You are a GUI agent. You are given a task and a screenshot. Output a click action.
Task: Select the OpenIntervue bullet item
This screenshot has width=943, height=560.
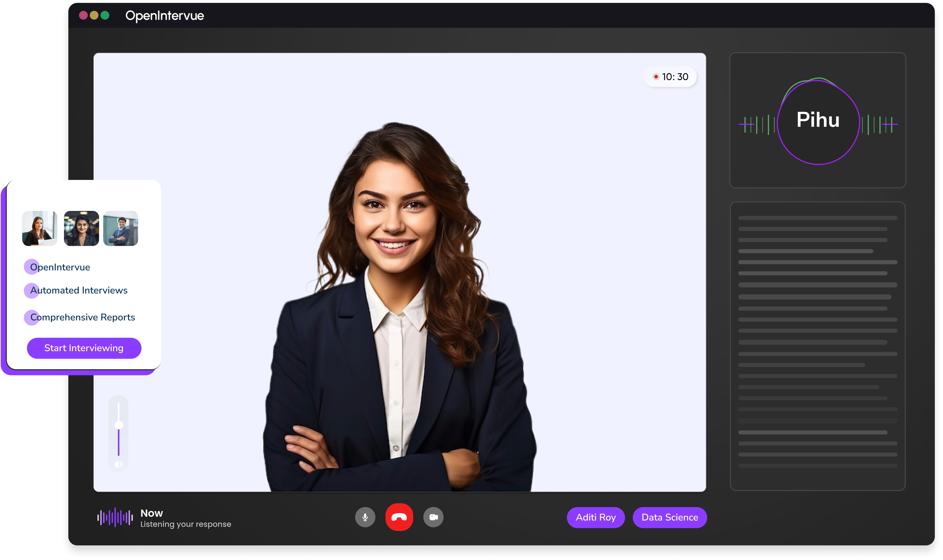(x=60, y=267)
